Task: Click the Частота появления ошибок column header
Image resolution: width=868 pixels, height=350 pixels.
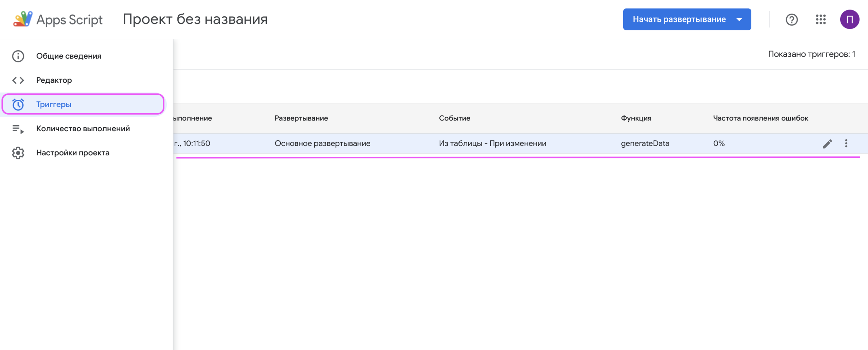Action: pos(761,118)
